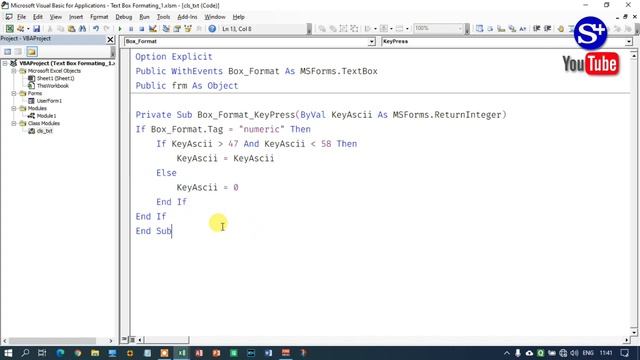Click View Object icon in Project pane
Viewport: 640px width, 360px height.
click(x=18, y=51)
